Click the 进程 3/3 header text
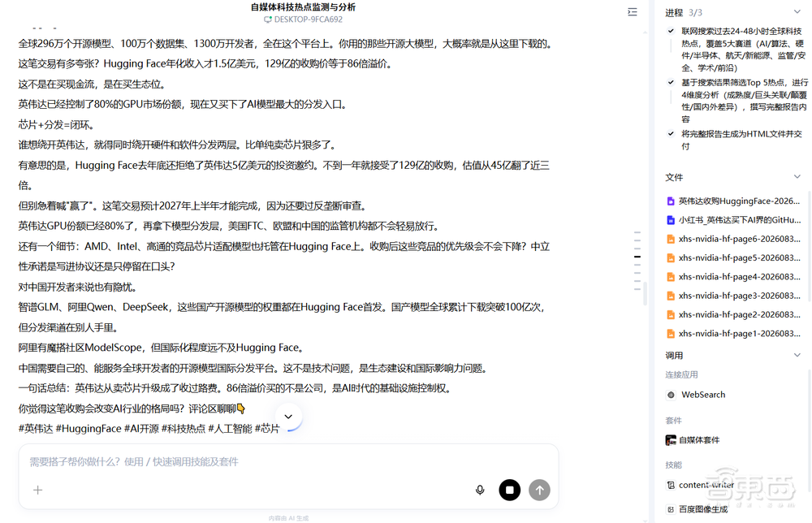 pyautogui.click(x=684, y=12)
